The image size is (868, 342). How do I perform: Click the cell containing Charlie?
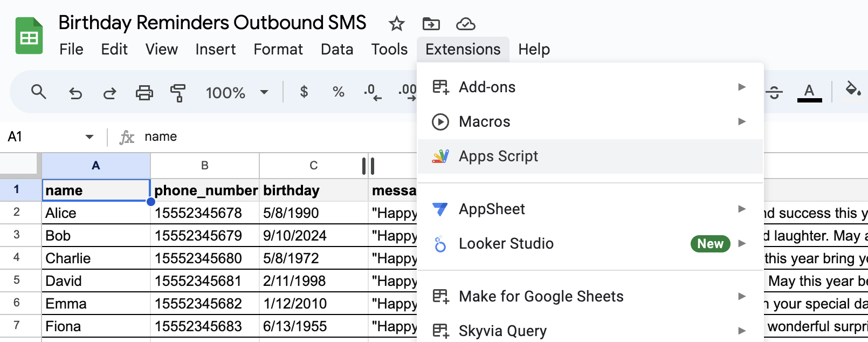click(x=95, y=258)
